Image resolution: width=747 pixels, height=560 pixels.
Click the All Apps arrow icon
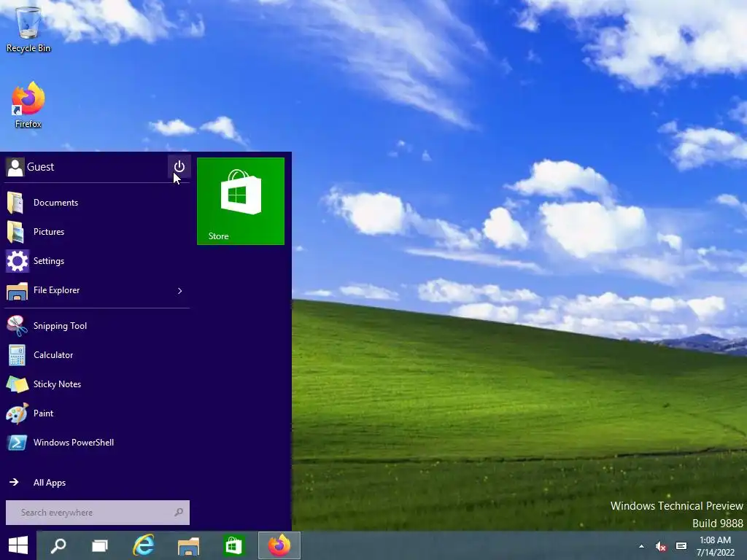[14, 483]
